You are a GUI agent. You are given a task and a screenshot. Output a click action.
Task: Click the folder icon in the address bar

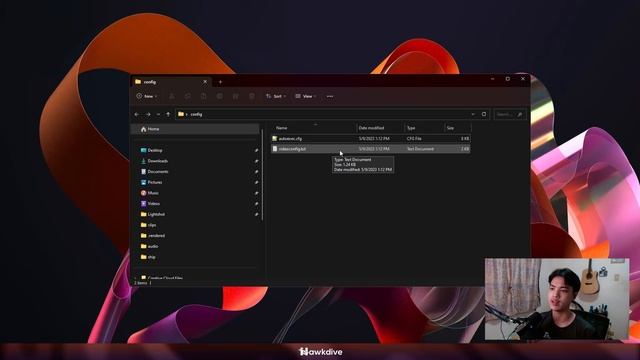point(181,114)
